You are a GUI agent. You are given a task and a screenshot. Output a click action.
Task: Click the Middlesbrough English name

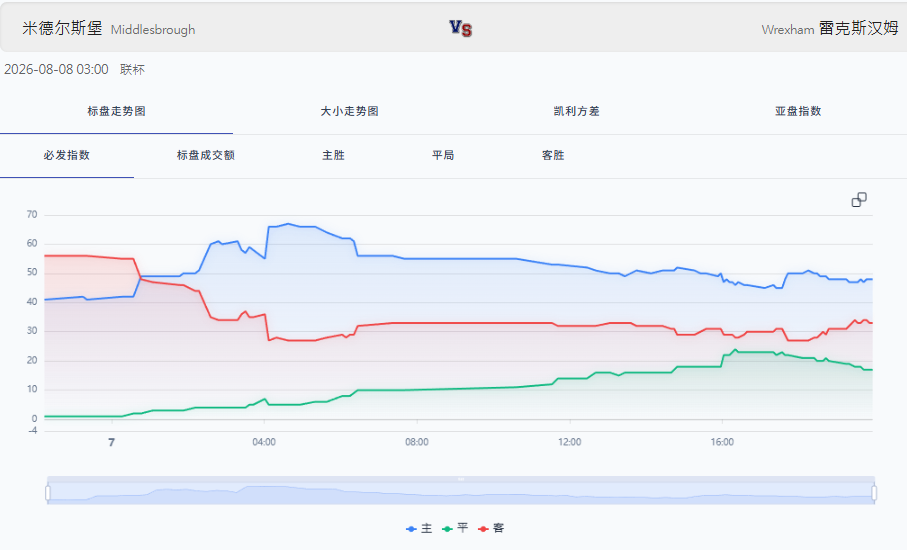pyautogui.click(x=153, y=29)
